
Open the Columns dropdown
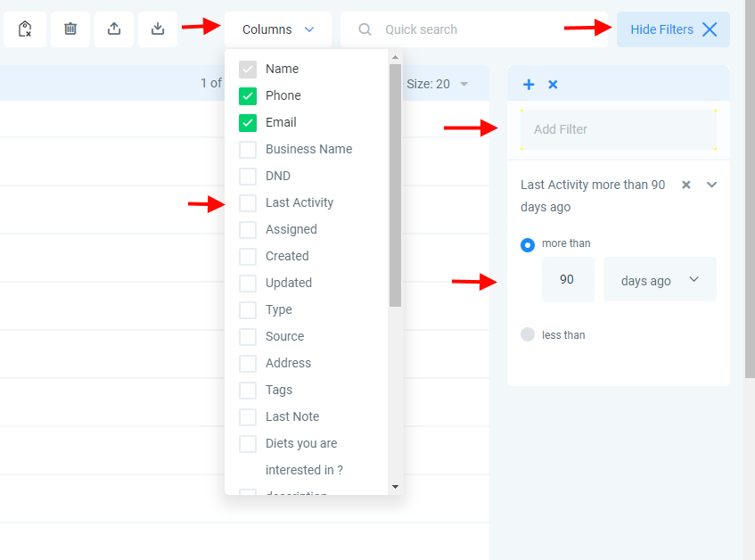click(x=278, y=29)
